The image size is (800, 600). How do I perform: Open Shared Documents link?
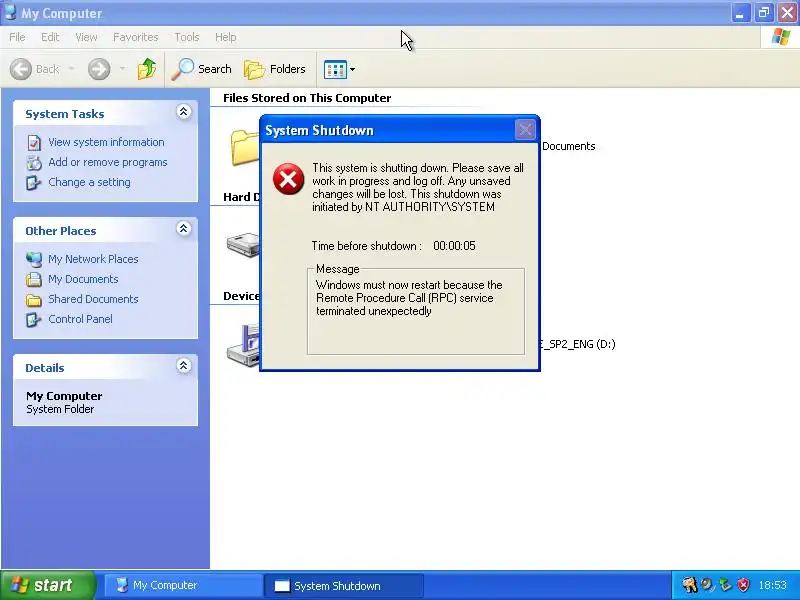pyautogui.click(x=93, y=299)
